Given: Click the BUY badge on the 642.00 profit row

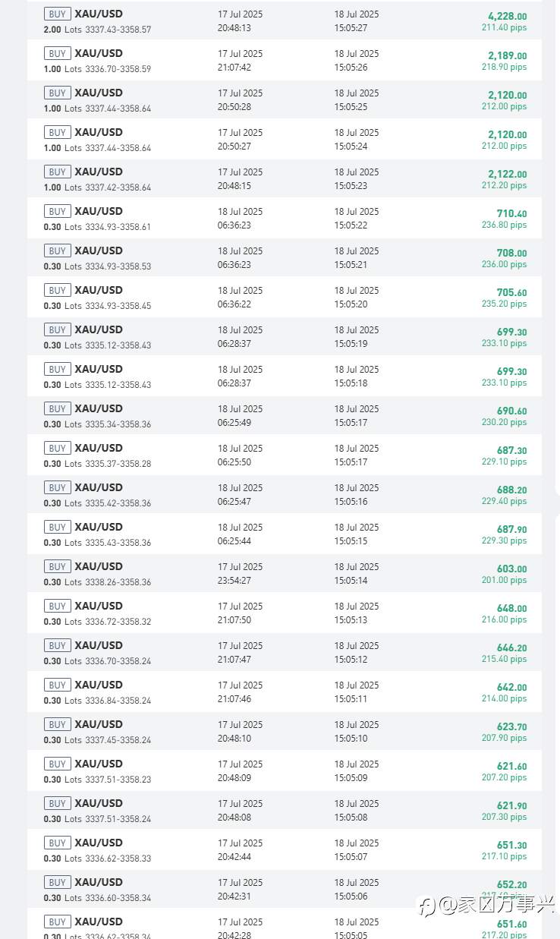Looking at the screenshot, I should tap(58, 685).
